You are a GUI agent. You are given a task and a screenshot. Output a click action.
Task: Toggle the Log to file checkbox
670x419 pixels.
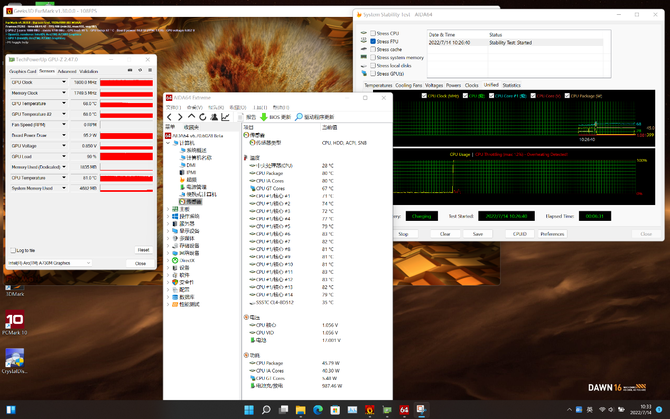point(13,250)
